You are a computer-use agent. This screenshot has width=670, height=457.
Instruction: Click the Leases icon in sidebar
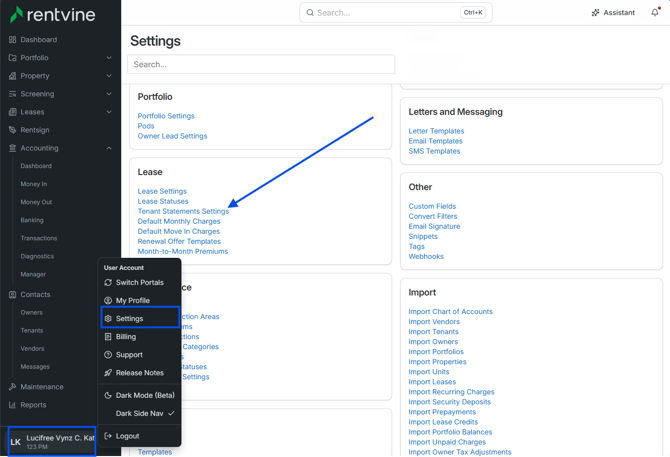(12, 112)
